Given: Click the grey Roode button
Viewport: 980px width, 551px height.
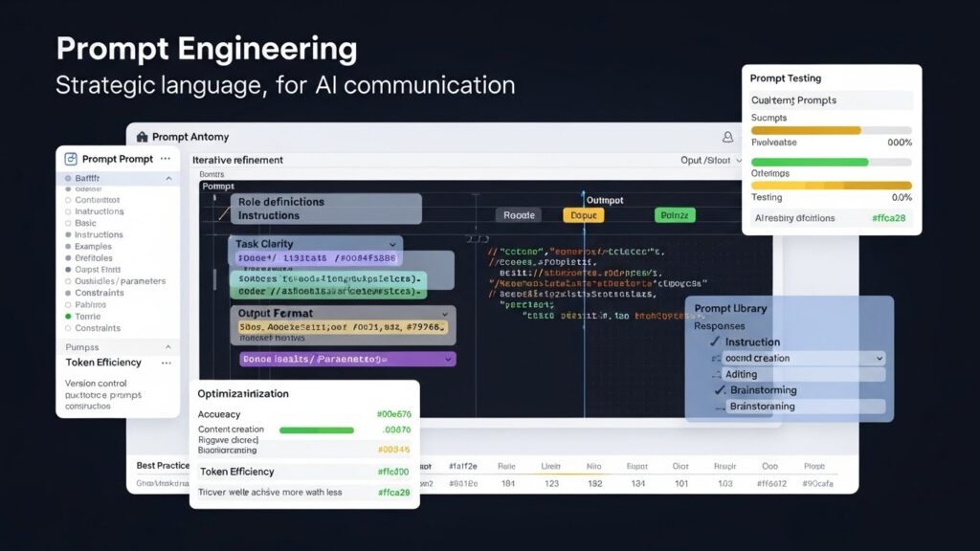Looking at the screenshot, I should (519, 215).
